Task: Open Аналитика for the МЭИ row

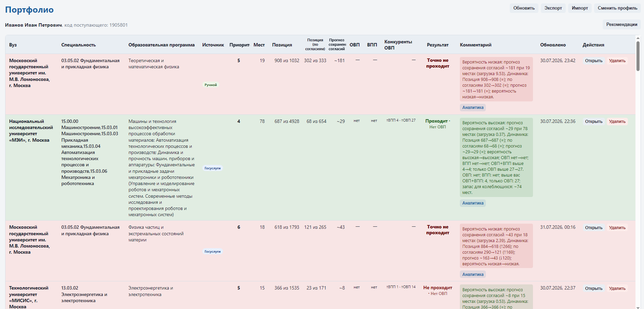Action: tap(473, 203)
